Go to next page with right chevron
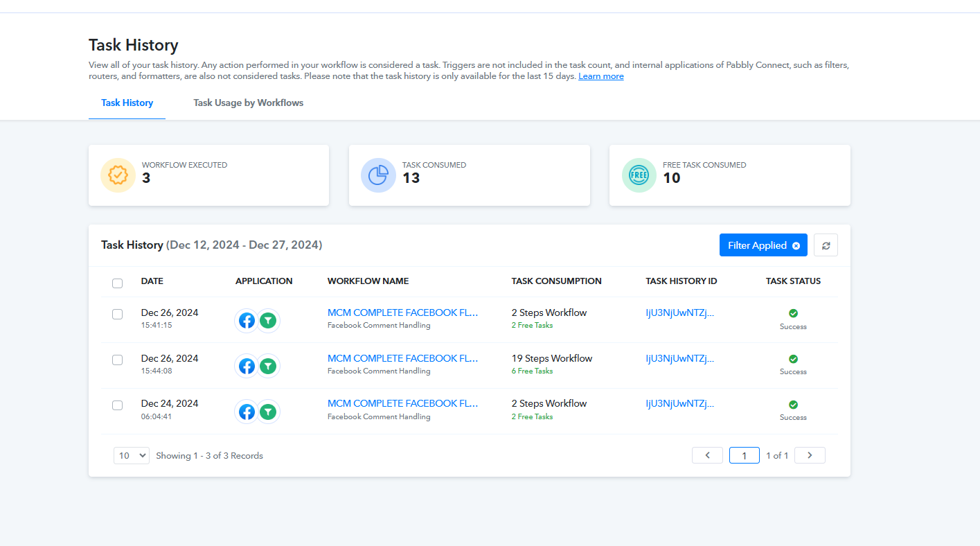Image resolution: width=980 pixels, height=546 pixels. pyautogui.click(x=810, y=455)
